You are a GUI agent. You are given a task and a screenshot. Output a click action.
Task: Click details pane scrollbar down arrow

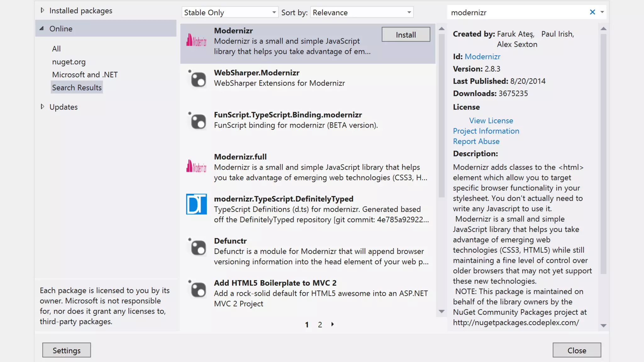pos(603,326)
